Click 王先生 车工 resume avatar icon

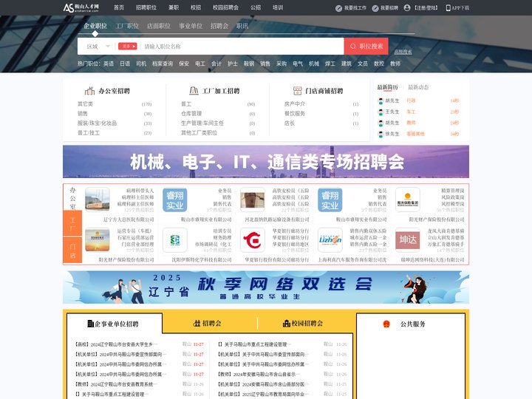pyautogui.click(x=381, y=112)
